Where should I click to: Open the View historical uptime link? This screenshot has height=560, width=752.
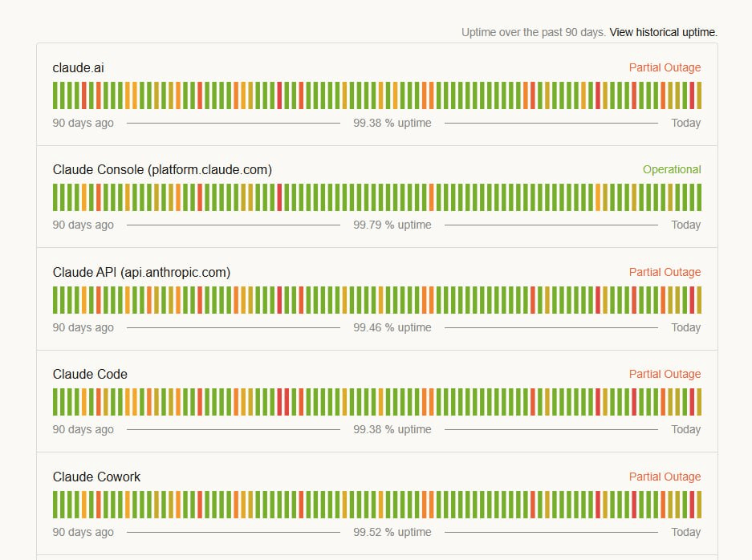[663, 32]
